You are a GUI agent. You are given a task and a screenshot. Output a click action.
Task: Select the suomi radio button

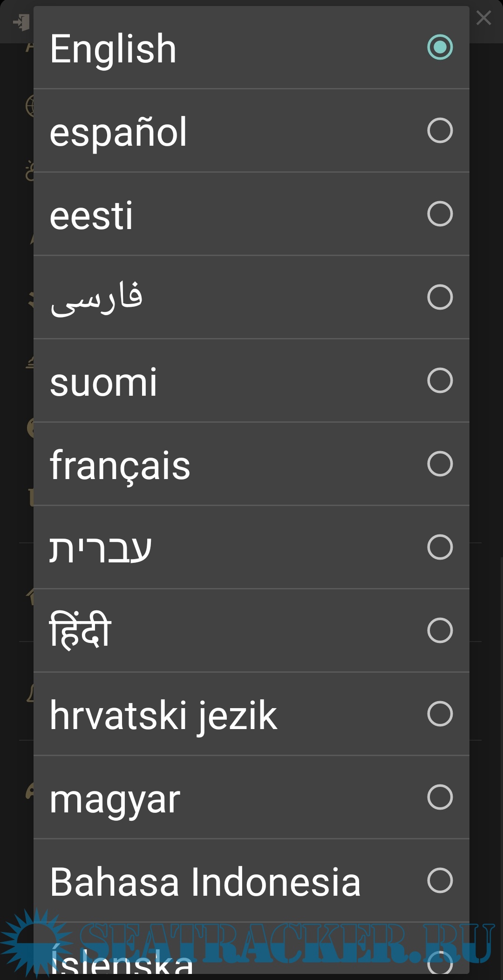point(440,380)
